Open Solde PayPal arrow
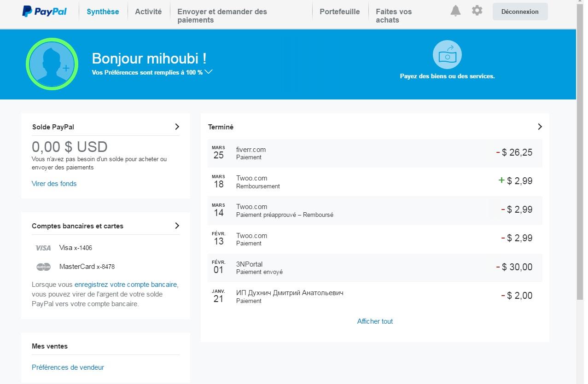 177,127
